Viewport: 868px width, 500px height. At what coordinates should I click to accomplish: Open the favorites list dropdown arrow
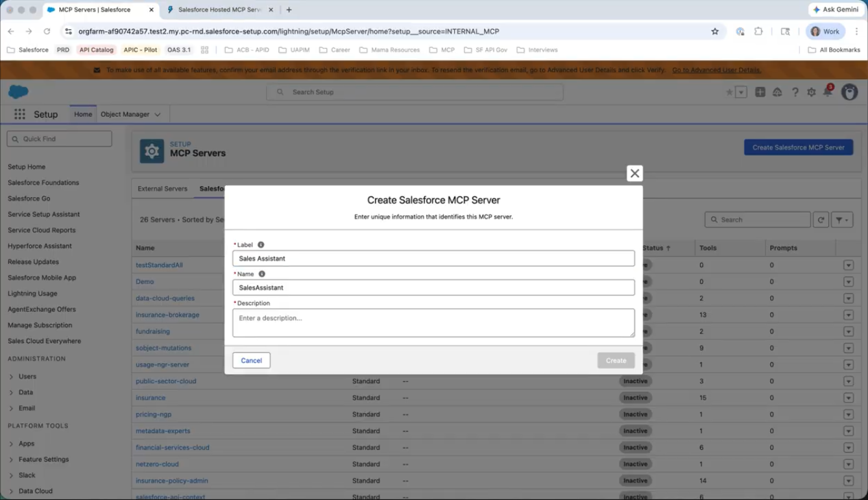pos(741,92)
